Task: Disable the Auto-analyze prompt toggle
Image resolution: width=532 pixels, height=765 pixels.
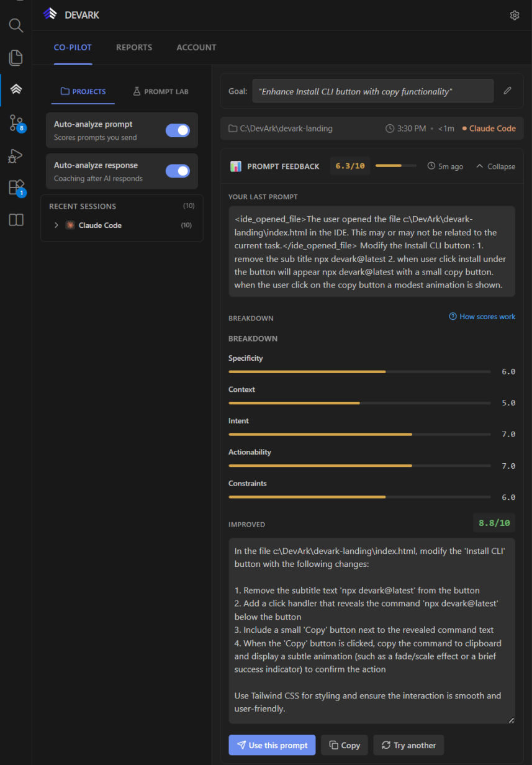Action: pyautogui.click(x=178, y=130)
